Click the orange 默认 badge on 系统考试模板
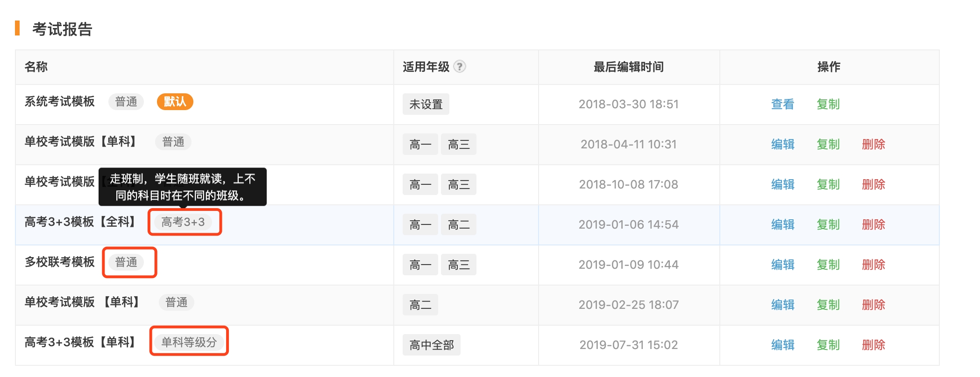The height and width of the screenshot is (377, 980). (x=175, y=101)
